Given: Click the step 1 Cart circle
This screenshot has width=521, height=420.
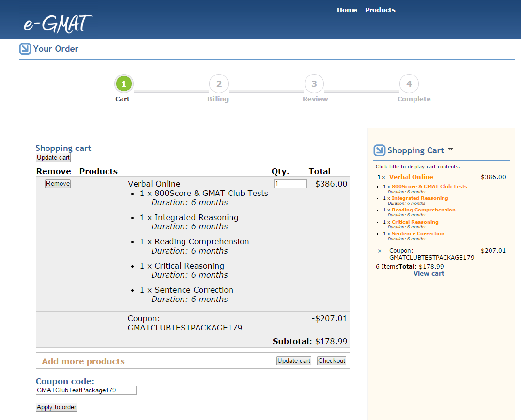Looking at the screenshot, I should [123, 84].
